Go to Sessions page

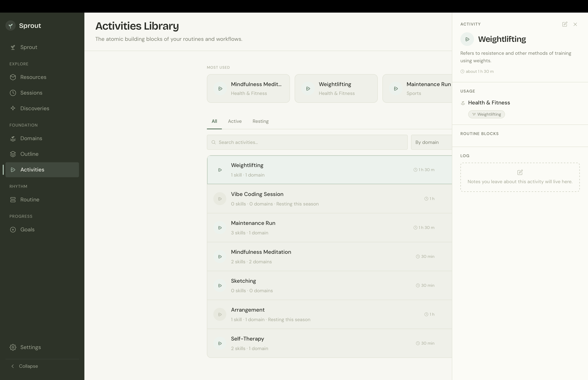[x=42, y=93]
